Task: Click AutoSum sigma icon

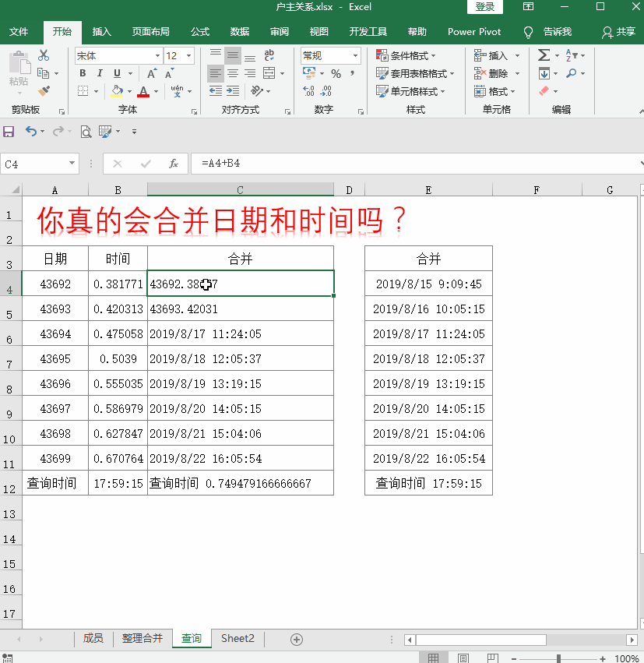Action: point(544,55)
